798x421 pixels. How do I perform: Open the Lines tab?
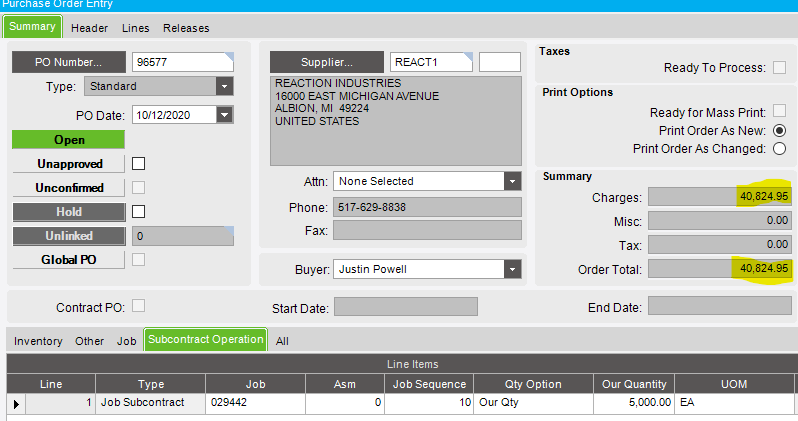pyautogui.click(x=135, y=28)
